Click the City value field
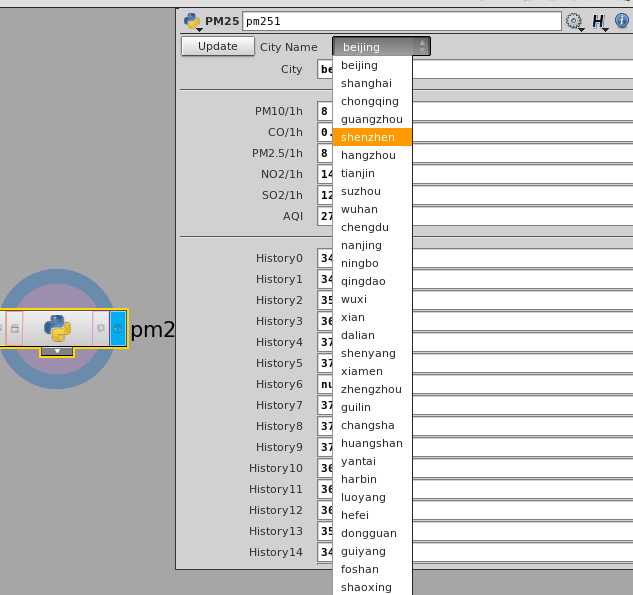 [x=475, y=69]
